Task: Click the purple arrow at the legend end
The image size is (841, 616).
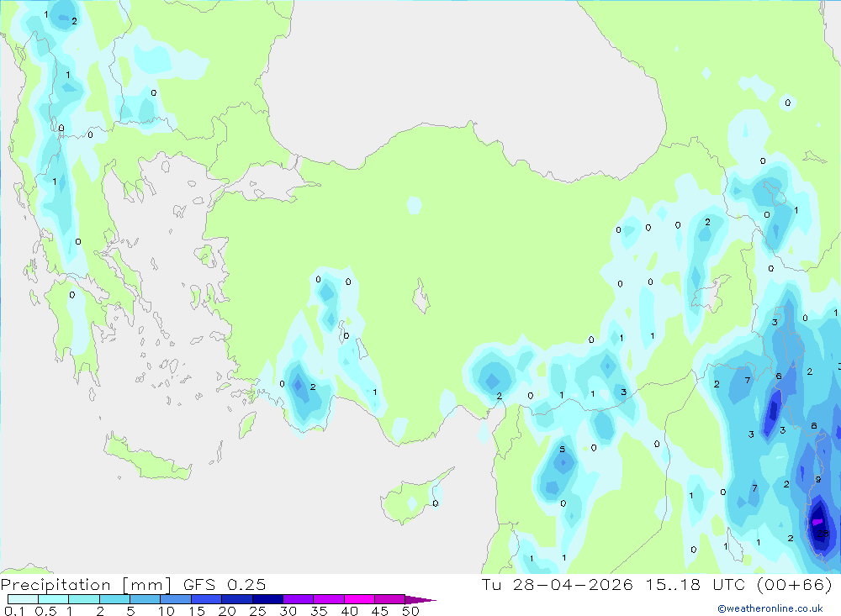Action: click(x=420, y=599)
